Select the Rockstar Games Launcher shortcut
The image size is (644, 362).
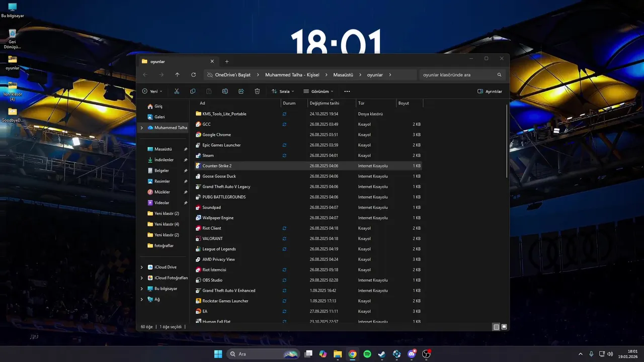pyautogui.click(x=308, y=301)
